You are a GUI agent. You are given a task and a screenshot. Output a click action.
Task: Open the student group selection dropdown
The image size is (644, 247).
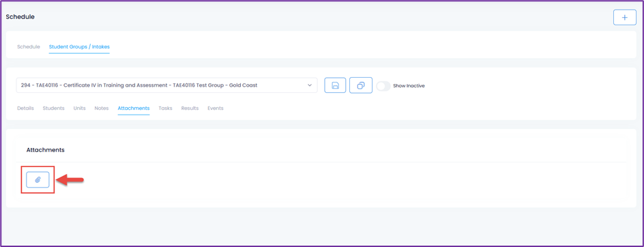166,85
